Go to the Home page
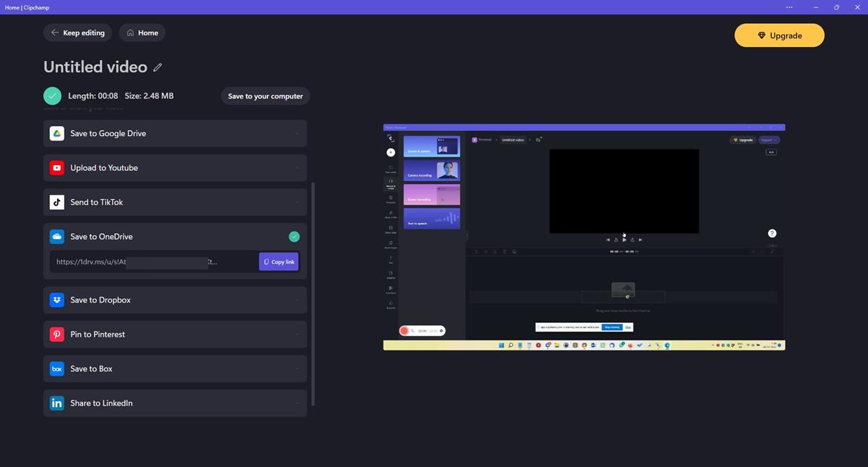 click(142, 33)
